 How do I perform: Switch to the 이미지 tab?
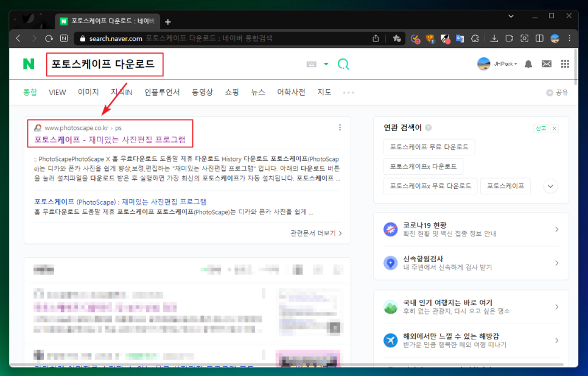(x=88, y=92)
